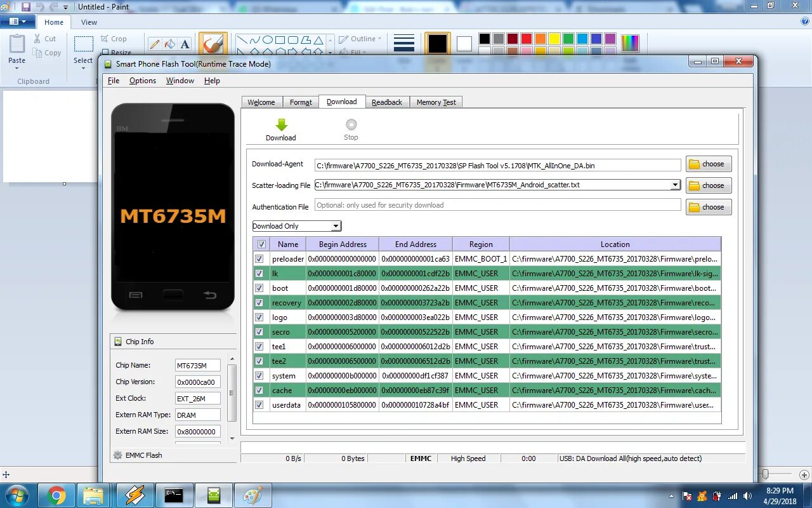Open Windows Explorer from the taskbar

point(94,495)
